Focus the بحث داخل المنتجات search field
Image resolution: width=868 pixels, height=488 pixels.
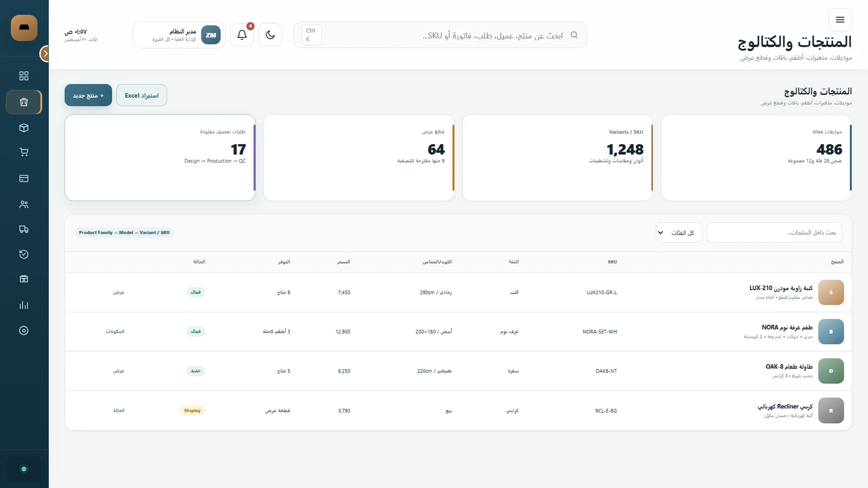click(774, 233)
